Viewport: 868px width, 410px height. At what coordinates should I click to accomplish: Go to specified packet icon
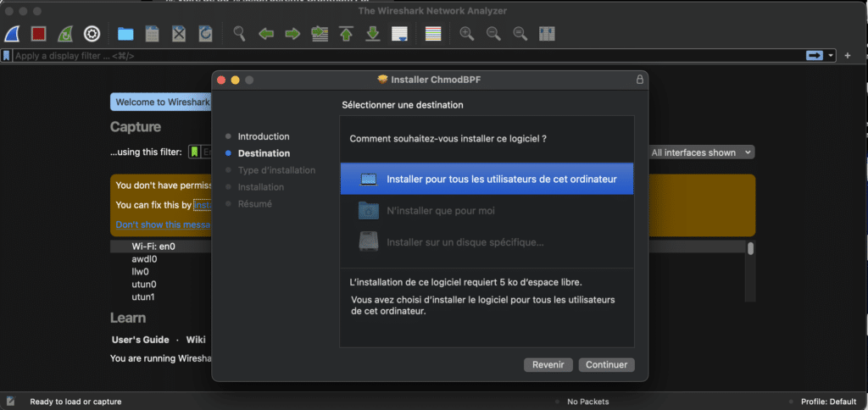click(320, 34)
